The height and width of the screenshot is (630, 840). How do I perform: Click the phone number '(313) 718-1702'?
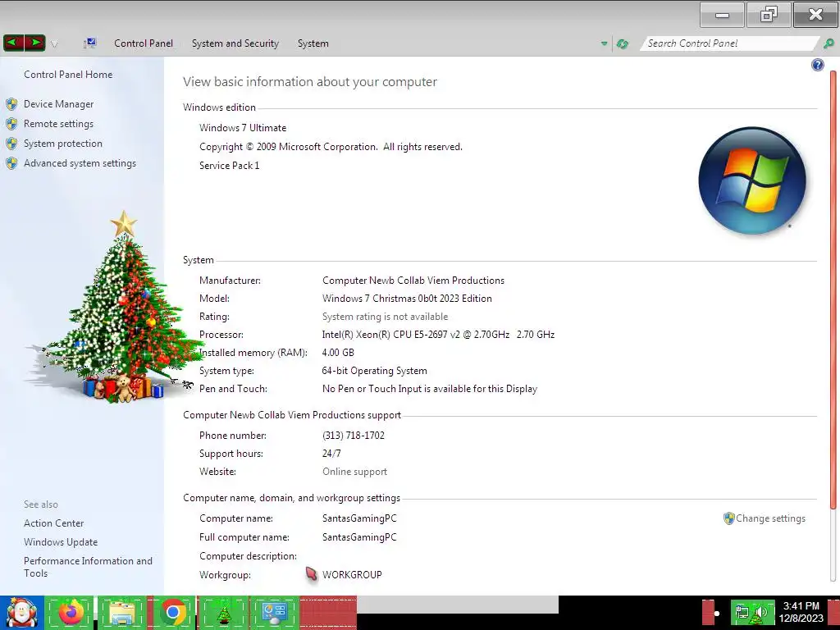pos(354,436)
